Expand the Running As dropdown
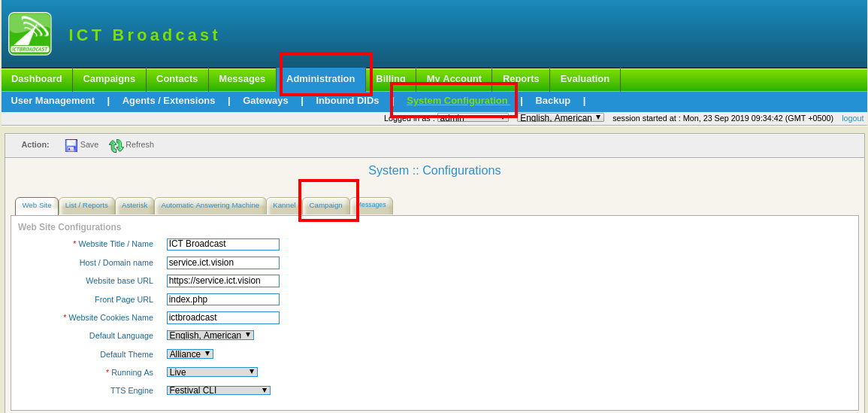This screenshot has width=868, height=413. pos(212,372)
